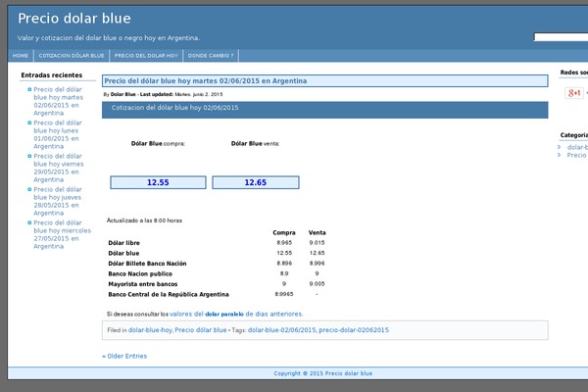Open recent entry for viernes 29/05/2015
The width and height of the screenshot is (588, 392).
(59, 168)
